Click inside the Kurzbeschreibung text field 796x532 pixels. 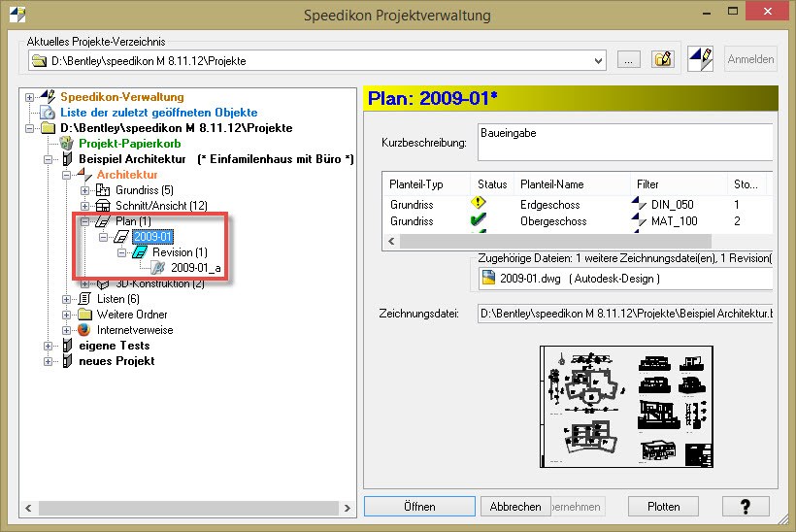(625, 142)
